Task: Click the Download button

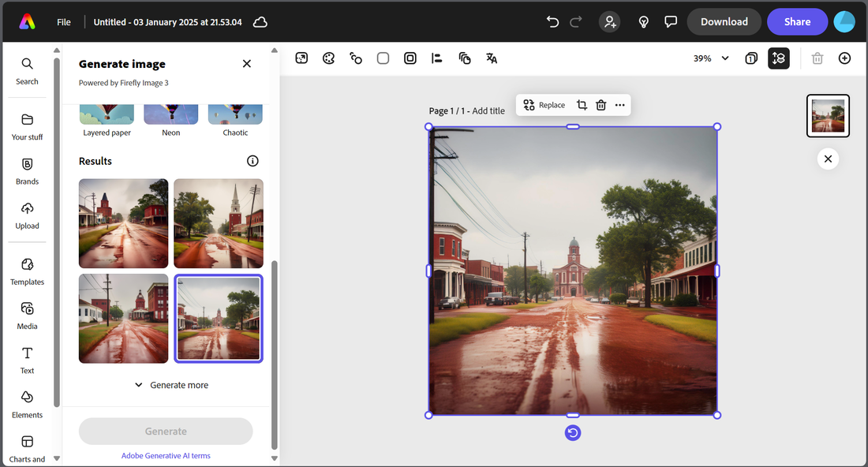Action: [x=724, y=22]
